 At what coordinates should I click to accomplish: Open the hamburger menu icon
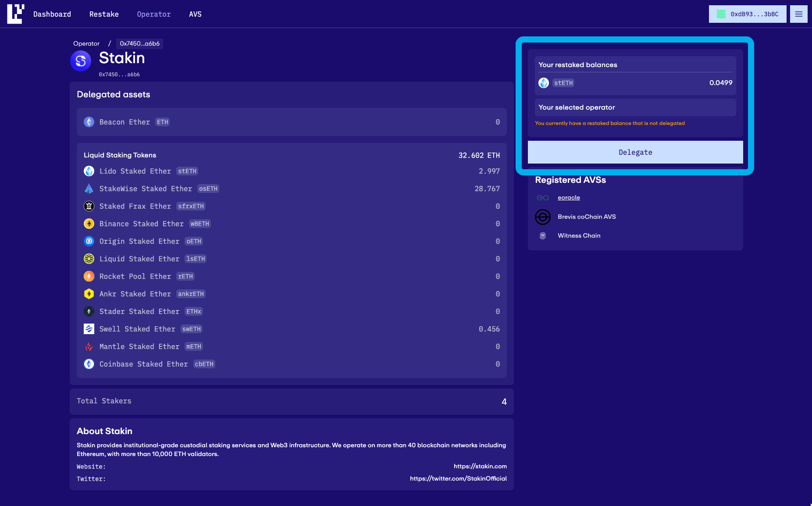tap(798, 14)
